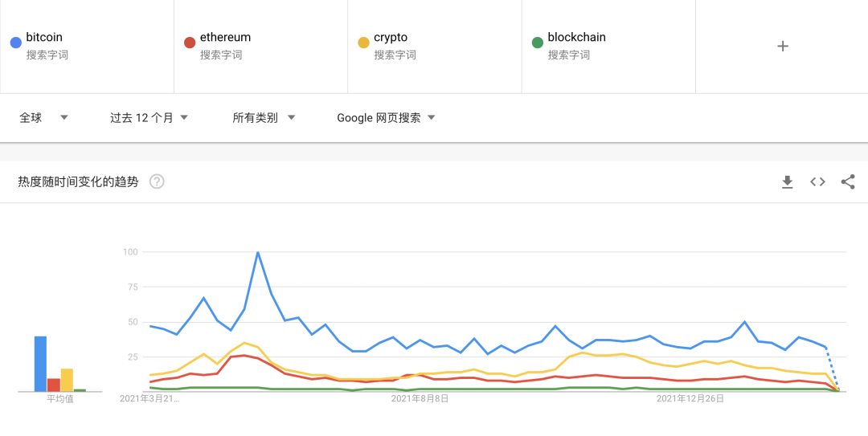Click the yellow crypto color dot

point(364,43)
